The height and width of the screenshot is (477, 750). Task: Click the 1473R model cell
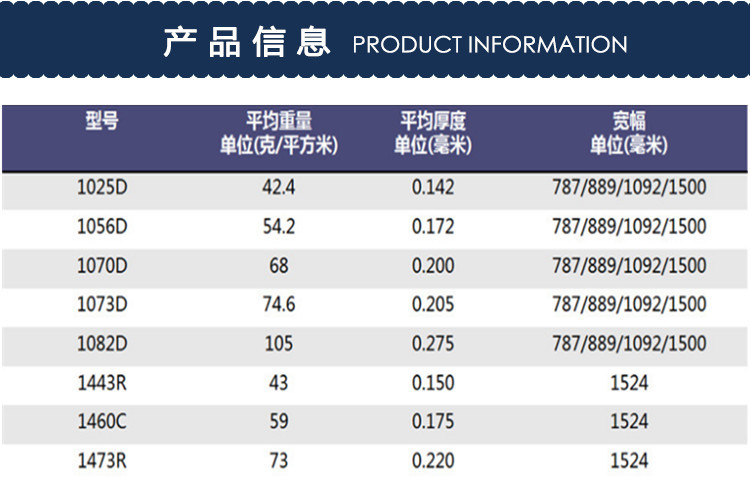click(102, 460)
